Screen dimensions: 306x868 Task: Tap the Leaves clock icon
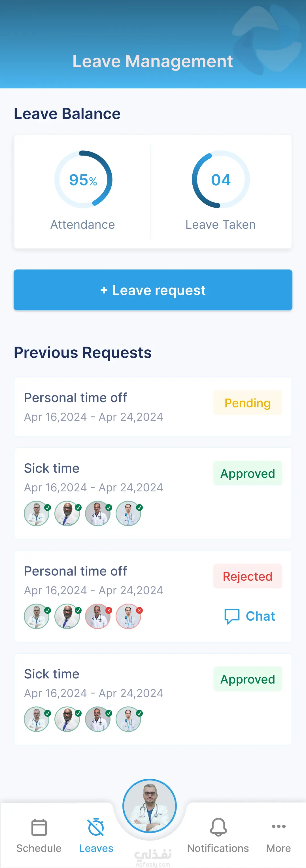[x=96, y=827]
